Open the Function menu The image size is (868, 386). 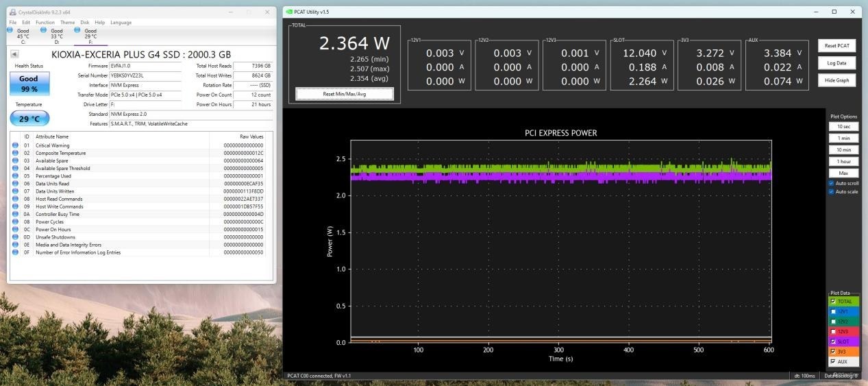[x=45, y=23]
